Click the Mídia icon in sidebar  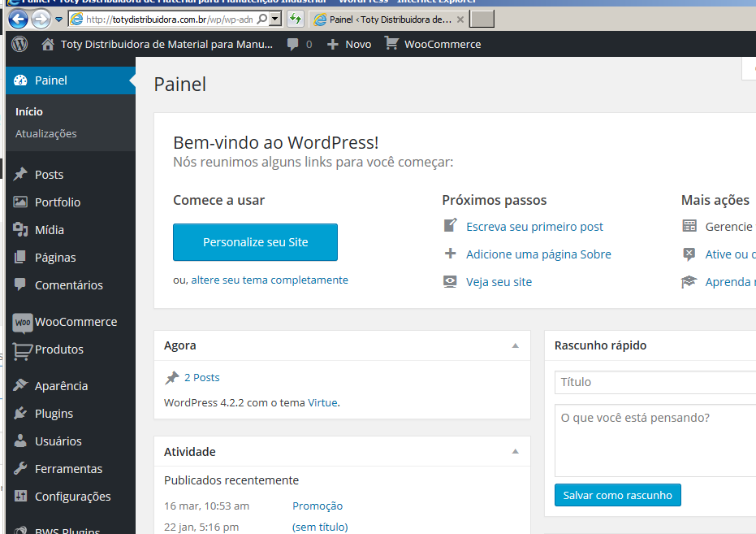coord(20,230)
